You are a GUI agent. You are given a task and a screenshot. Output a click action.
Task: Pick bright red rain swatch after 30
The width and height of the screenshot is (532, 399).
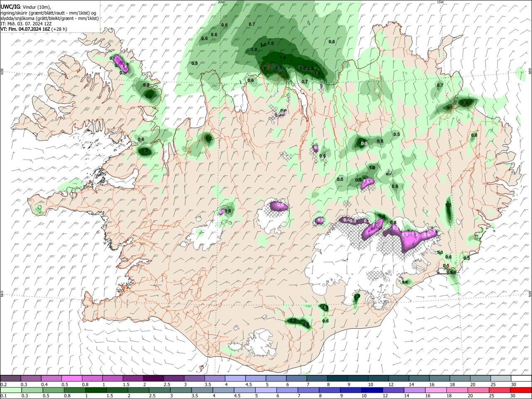521,390
